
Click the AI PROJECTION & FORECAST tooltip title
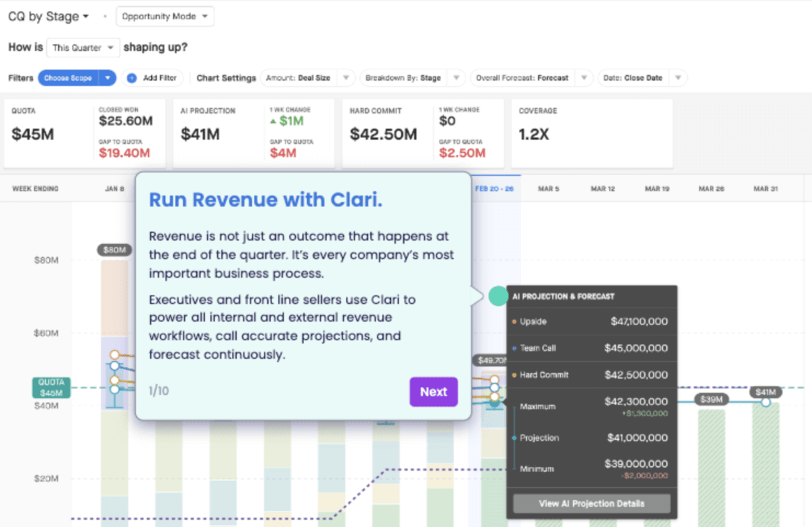(563, 296)
